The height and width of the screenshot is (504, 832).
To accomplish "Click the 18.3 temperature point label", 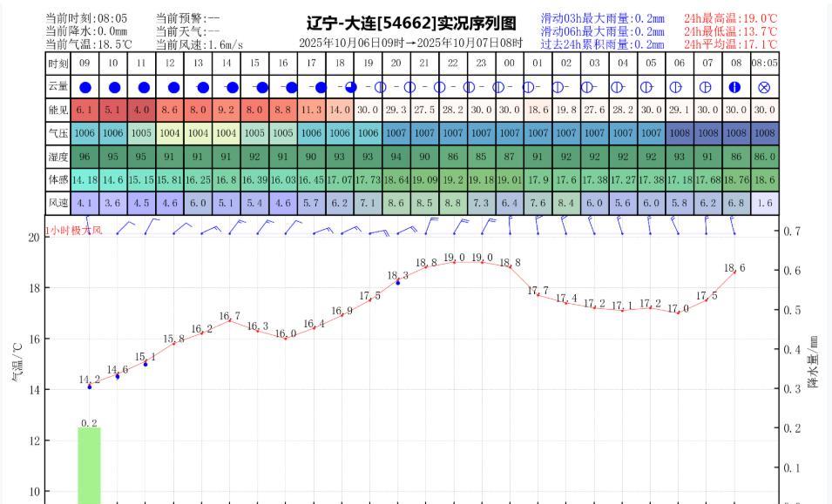I will click(398, 276).
